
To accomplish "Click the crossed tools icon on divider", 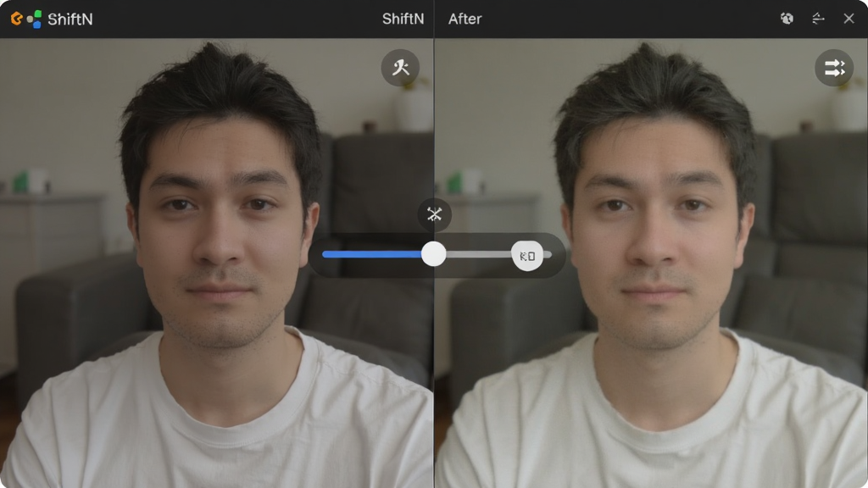I will coord(435,214).
